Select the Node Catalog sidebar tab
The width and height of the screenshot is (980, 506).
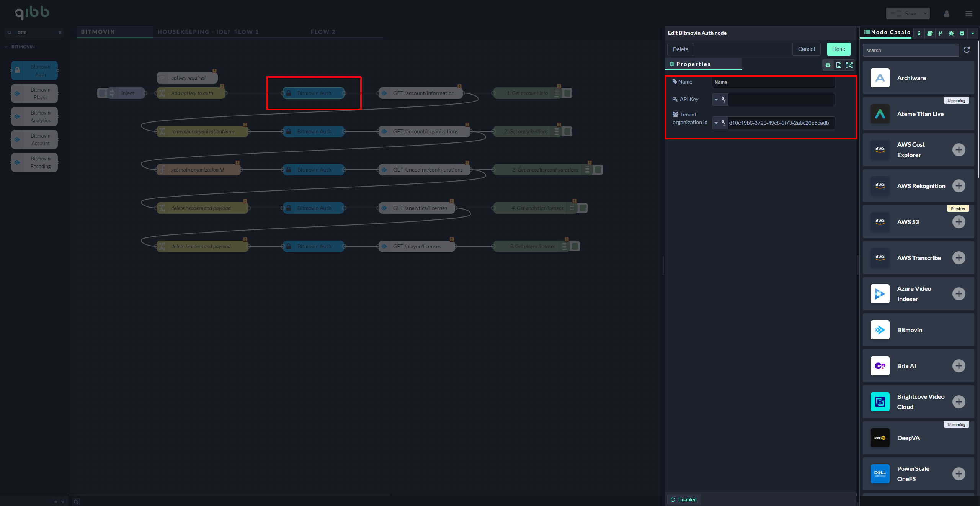[x=887, y=33]
